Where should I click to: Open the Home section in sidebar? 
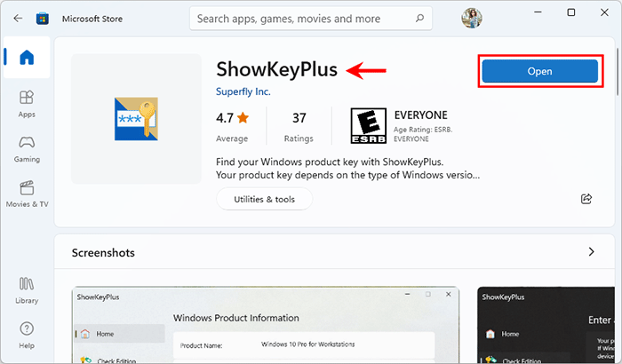click(27, 57)
